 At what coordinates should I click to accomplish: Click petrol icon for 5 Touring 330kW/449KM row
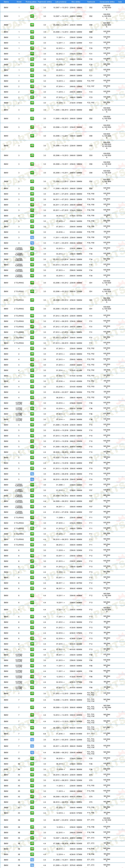point(32,545)
